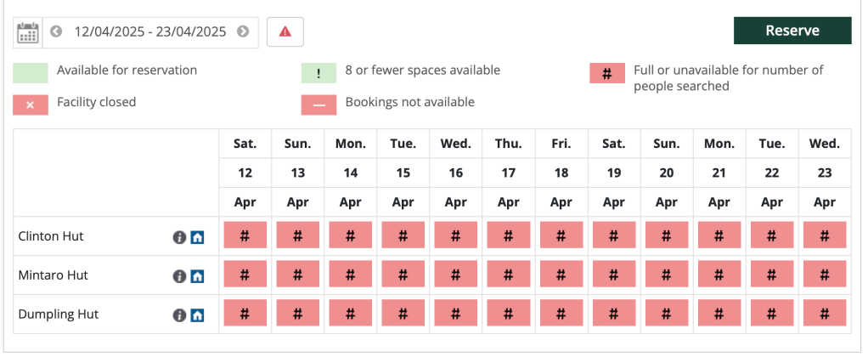Go to previous date range arrow
Screen dimensions: 868x357
tap(56, 32)
